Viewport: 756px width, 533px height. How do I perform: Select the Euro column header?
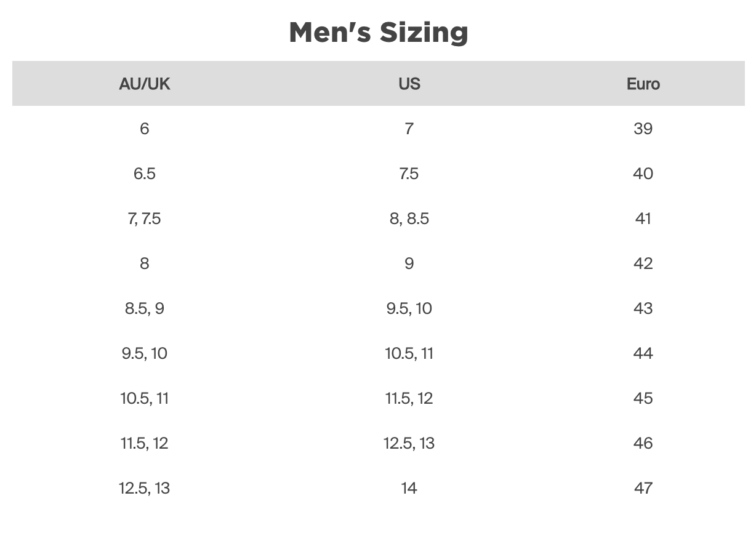(643, 84)
